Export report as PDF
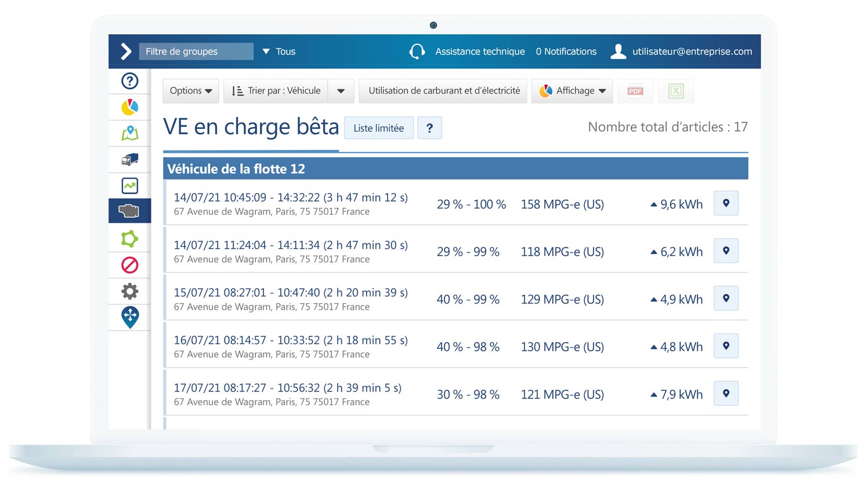Viewport: 868px width, 489px height. tap(635, 91)
